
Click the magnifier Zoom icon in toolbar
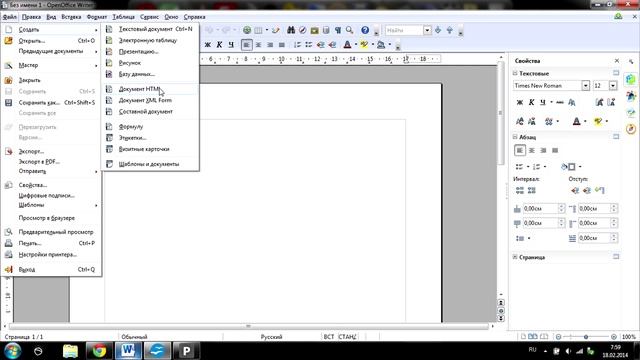point(349,30)
